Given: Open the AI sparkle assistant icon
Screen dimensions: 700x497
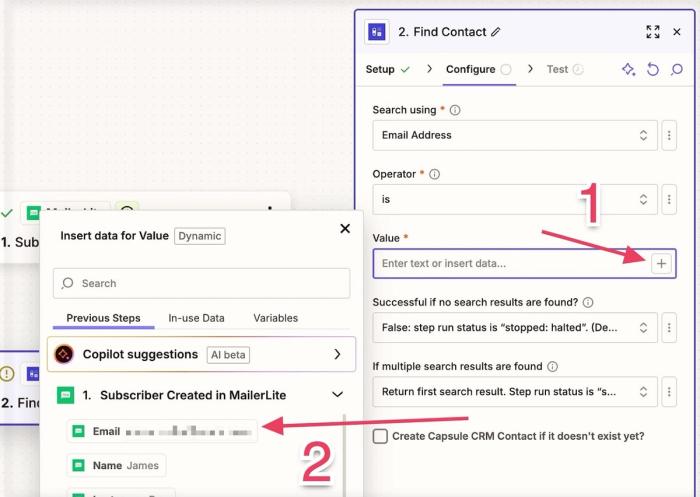Looking at the screenshot, I should click(x=629, y=69).
